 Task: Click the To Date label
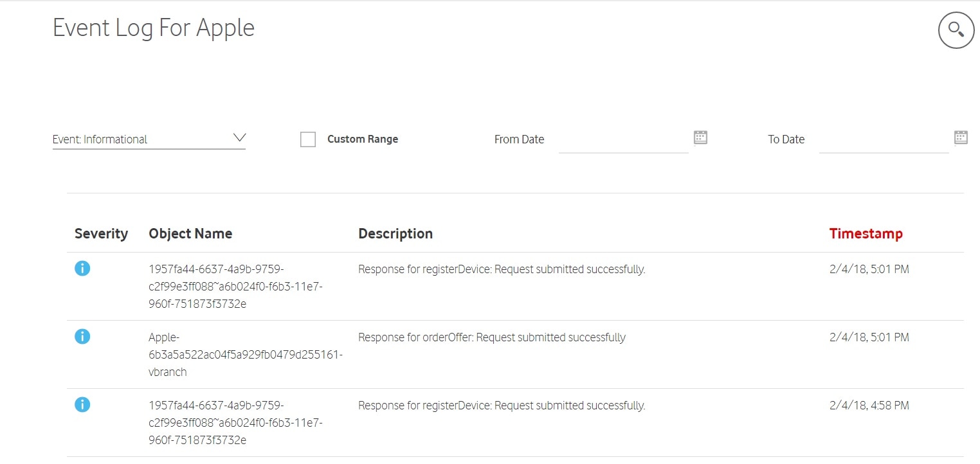[786, 139]
